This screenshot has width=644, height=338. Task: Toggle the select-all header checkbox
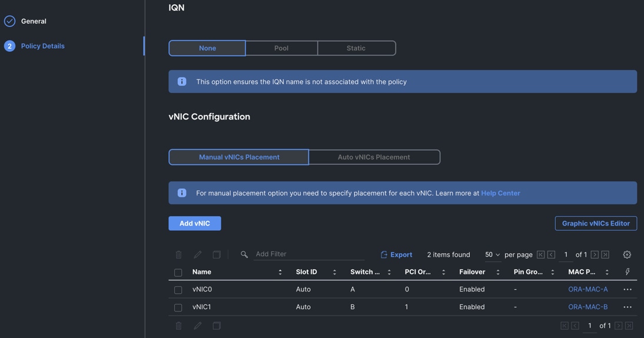point(178,272)
